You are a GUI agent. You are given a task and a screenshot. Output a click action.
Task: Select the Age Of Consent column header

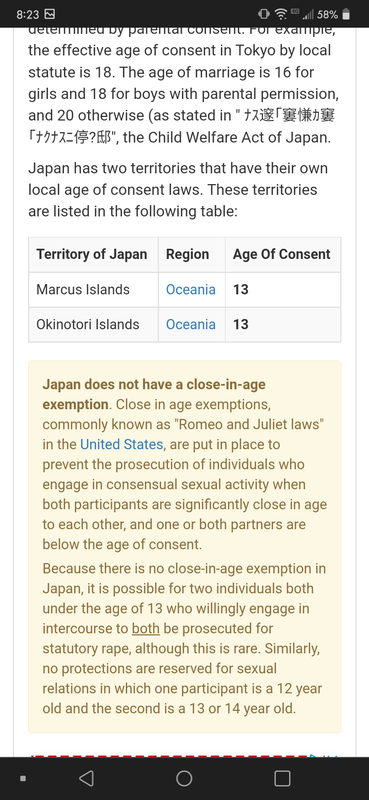[283, 254]
